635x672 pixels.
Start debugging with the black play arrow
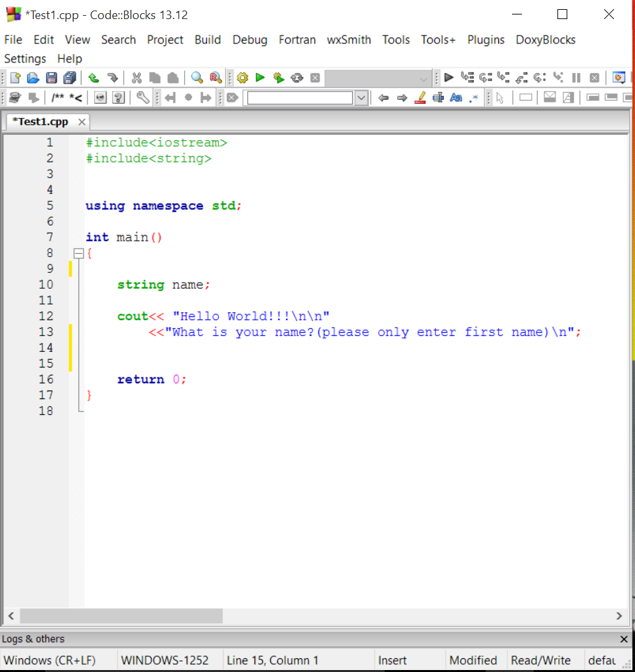[448, 78]
